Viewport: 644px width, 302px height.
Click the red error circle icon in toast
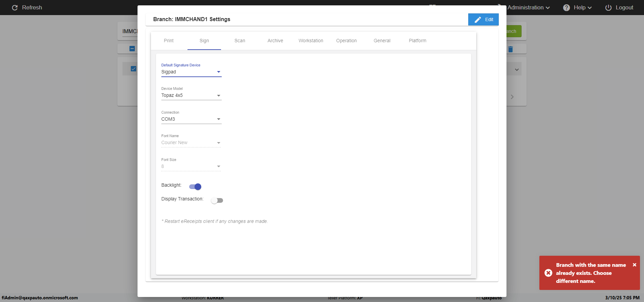click(548, 273)
